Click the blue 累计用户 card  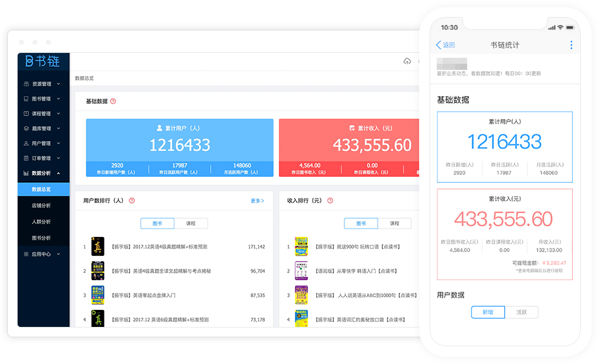coord(179,147)
